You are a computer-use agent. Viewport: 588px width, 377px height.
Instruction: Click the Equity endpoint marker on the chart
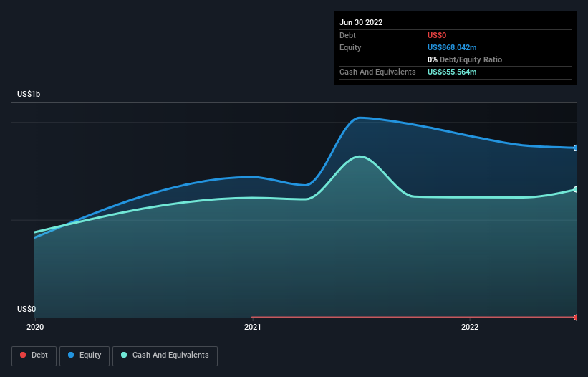pyautogui.click(x=576, y=148)
